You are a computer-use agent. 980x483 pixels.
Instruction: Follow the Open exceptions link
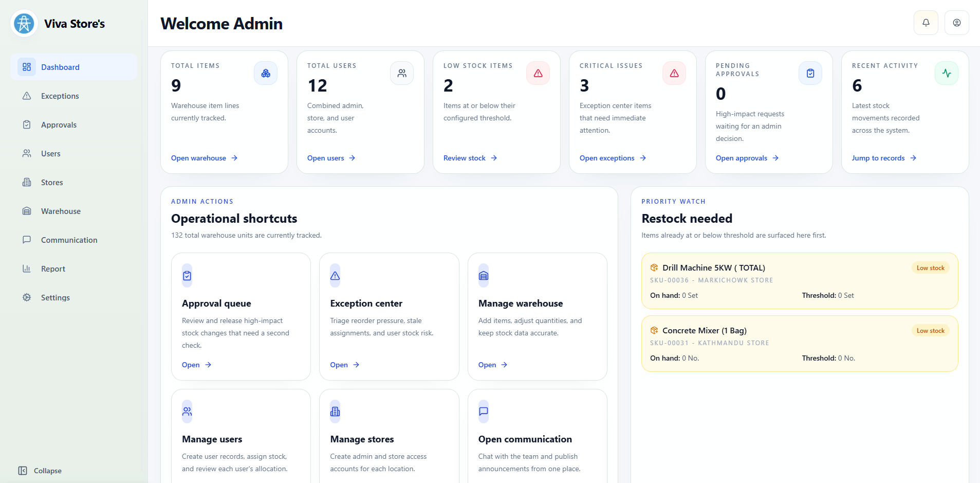pyautogui.click(x=613, y=158)
